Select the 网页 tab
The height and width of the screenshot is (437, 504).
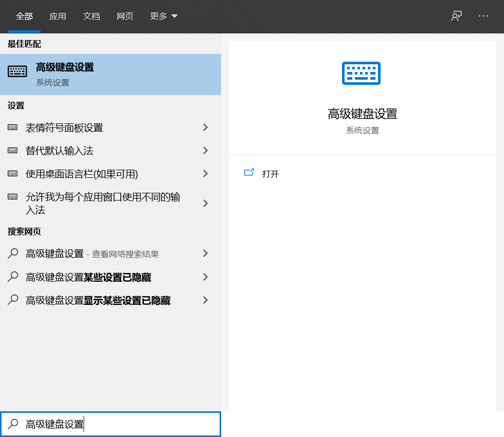[125, 16]
